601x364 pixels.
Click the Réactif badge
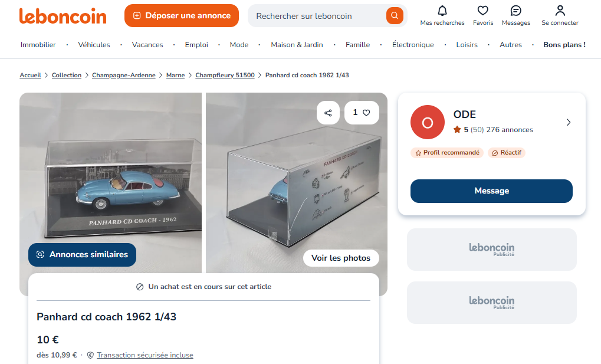(x=507, y=153)
